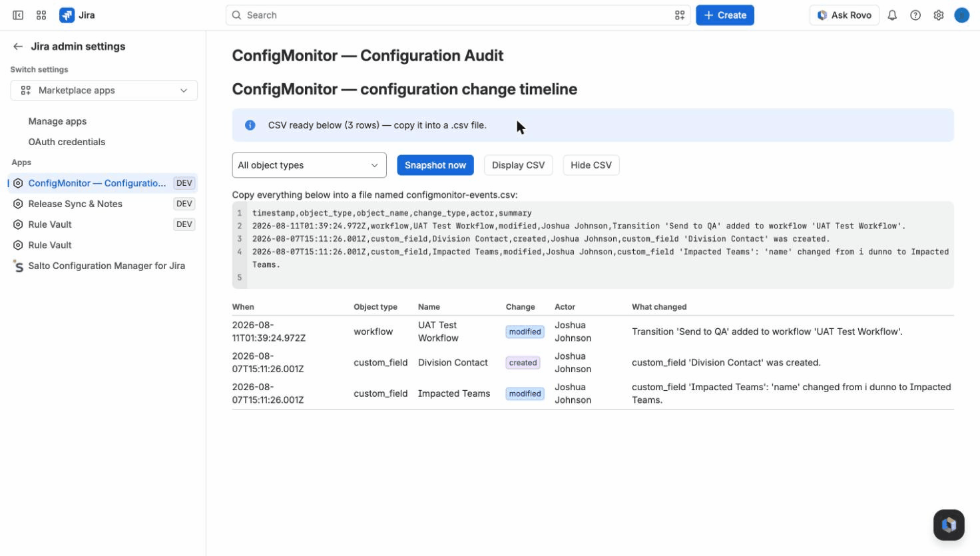
Task: Click the Impacted Teams name cell
Action: coord(454,394)
